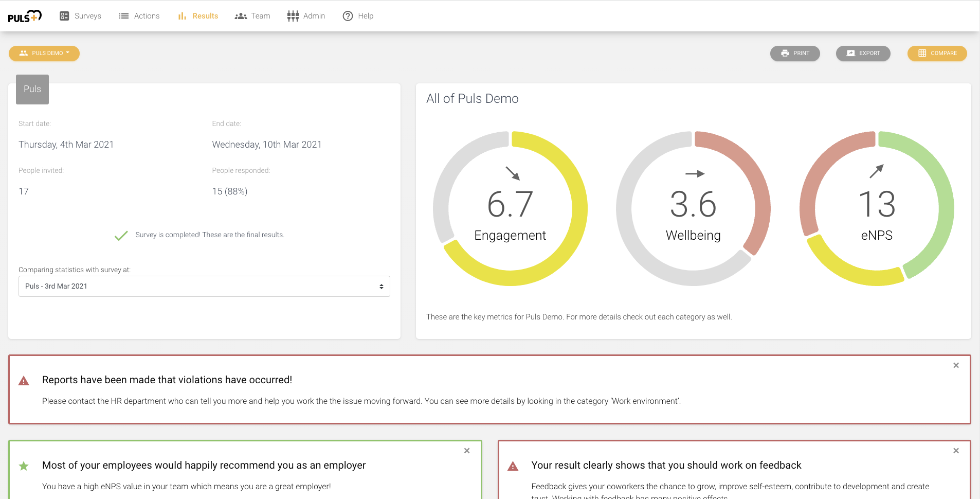Go to the Results menu item
The height and width of the screenshot is (499, 980).
pyautogui.click(x=198, y=16)
